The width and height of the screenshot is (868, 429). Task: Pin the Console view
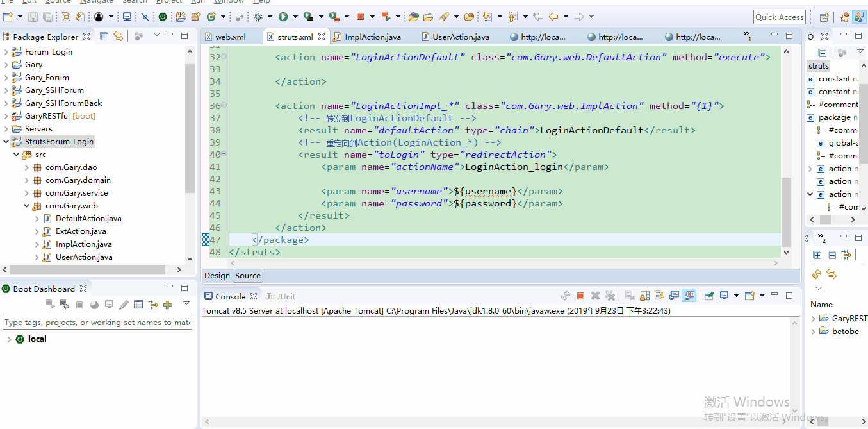click(709, 296)
